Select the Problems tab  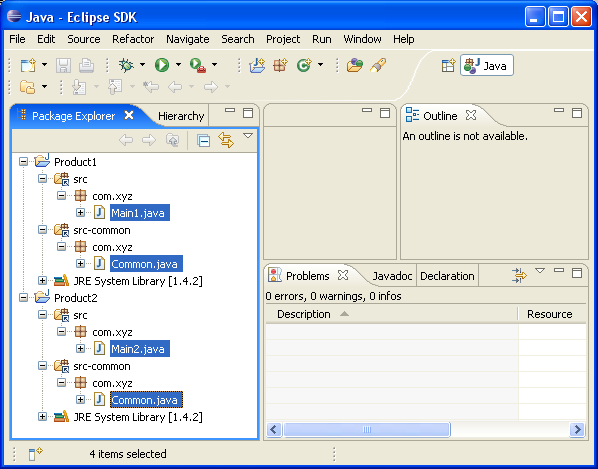[x=307, y=276]
